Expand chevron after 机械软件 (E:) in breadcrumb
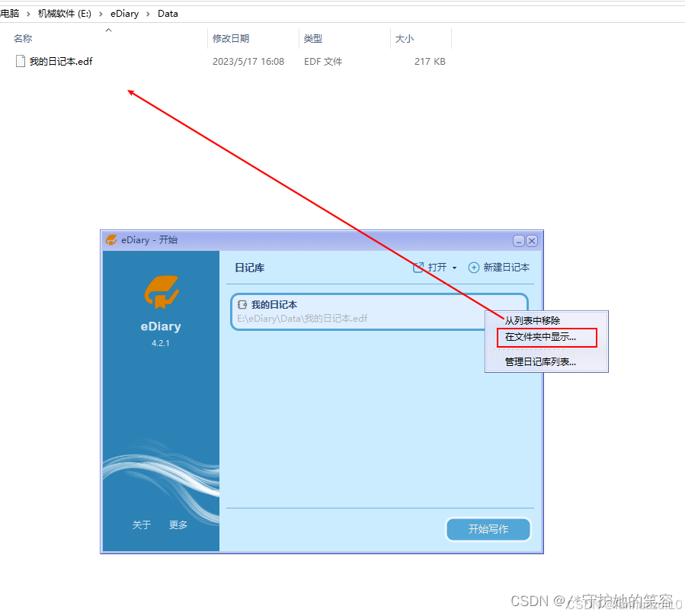 (x=101, y=14)
